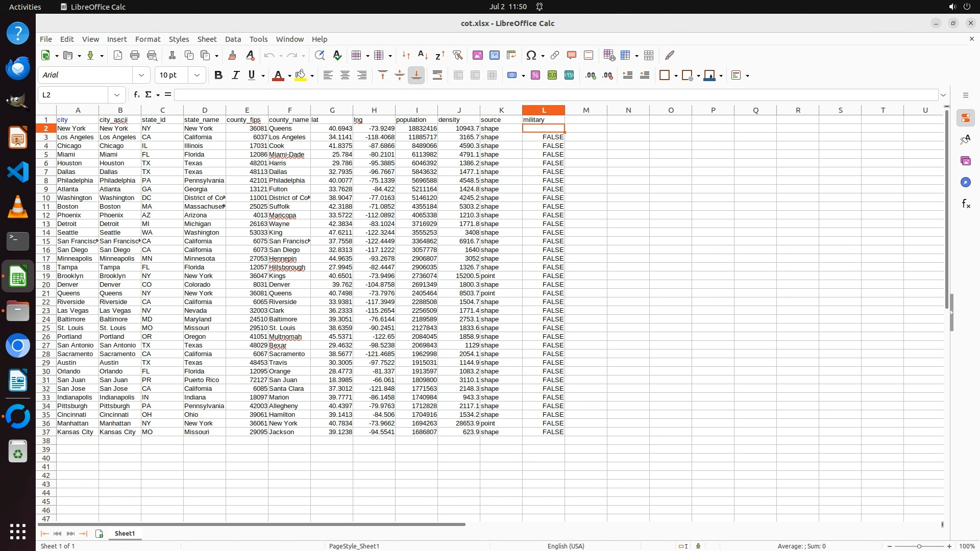Viewport: 980px width, 551px height.
Task: Toggle Wrap Text button
Action: [437, 75]
